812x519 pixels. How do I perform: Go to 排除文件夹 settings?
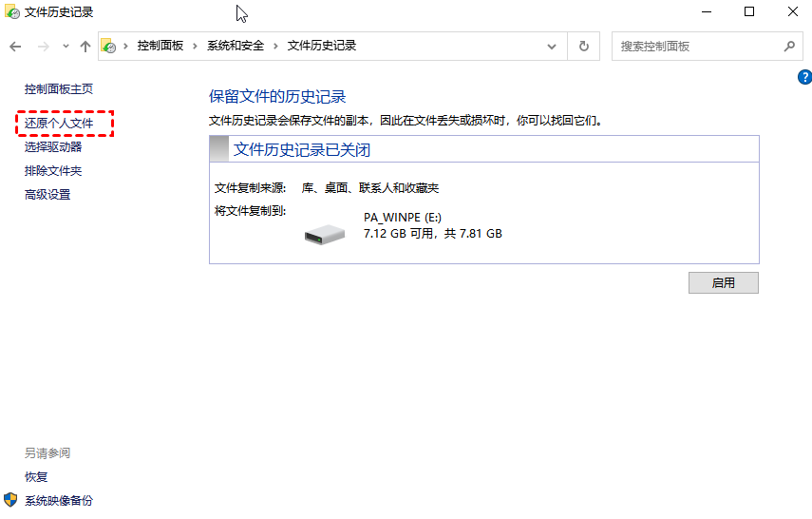53,171
